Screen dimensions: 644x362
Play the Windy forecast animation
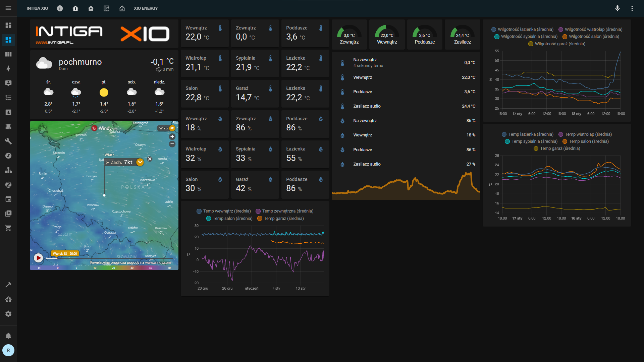tap(38, 258)
